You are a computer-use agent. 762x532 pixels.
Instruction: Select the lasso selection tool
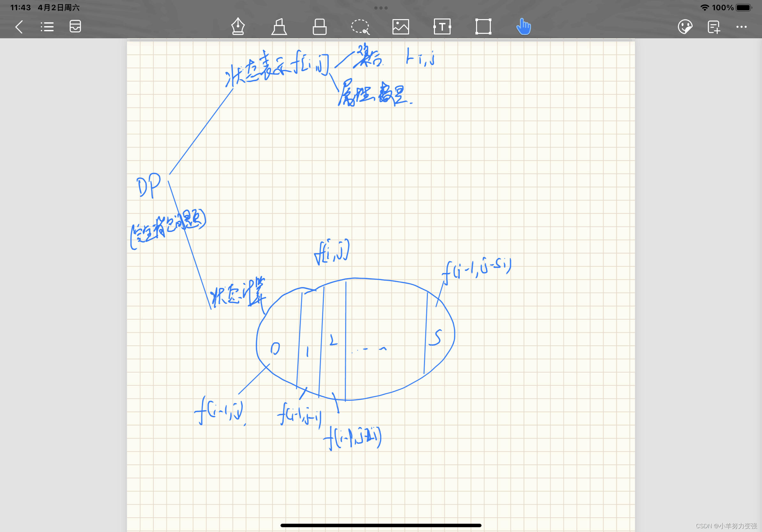coord(361,26)
